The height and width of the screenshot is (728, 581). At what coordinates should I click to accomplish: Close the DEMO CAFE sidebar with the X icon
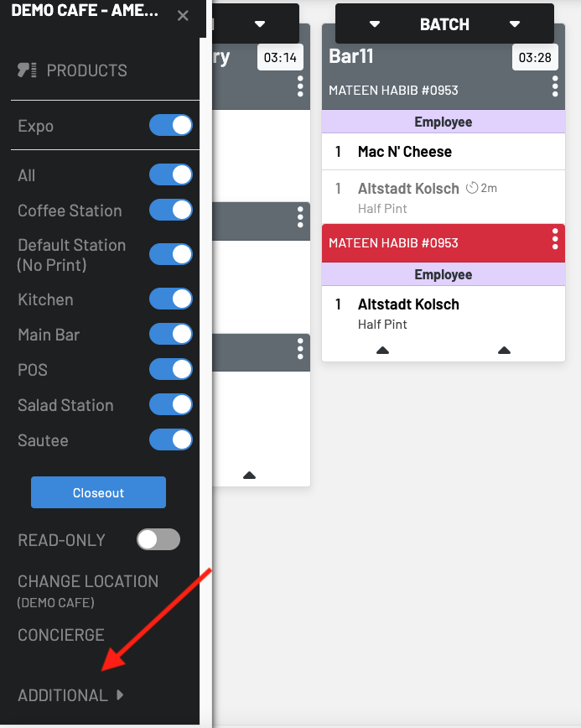[x=183, y=14]
